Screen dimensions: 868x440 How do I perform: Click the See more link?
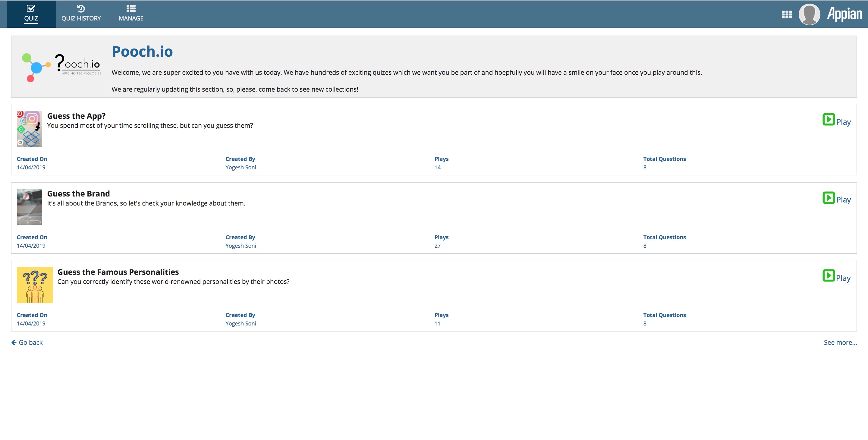click(840, 342)
